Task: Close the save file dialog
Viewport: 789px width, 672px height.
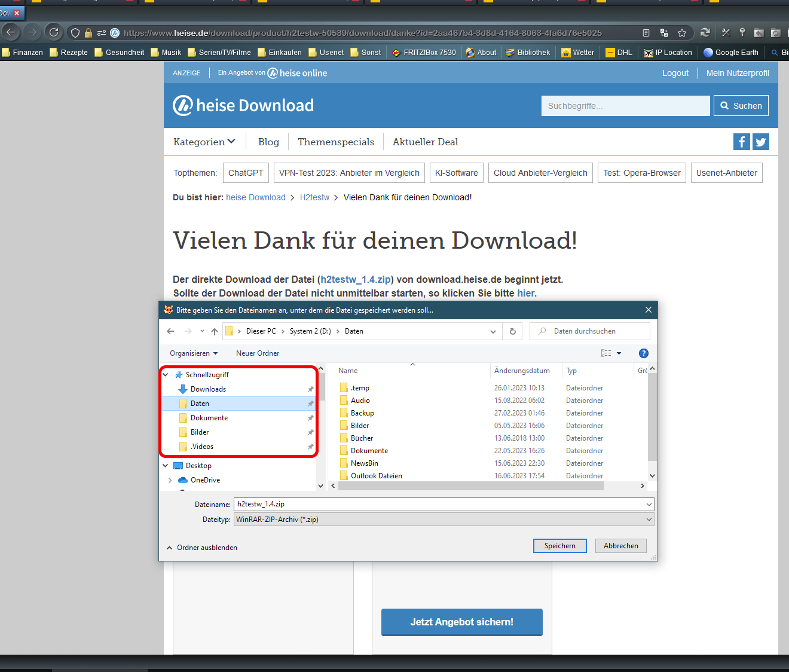Action: [649, 310]
